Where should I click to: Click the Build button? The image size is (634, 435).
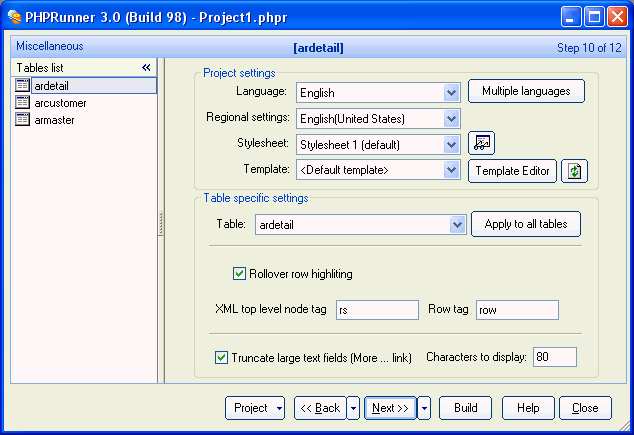pyautogui.click(x=465, y=408)
